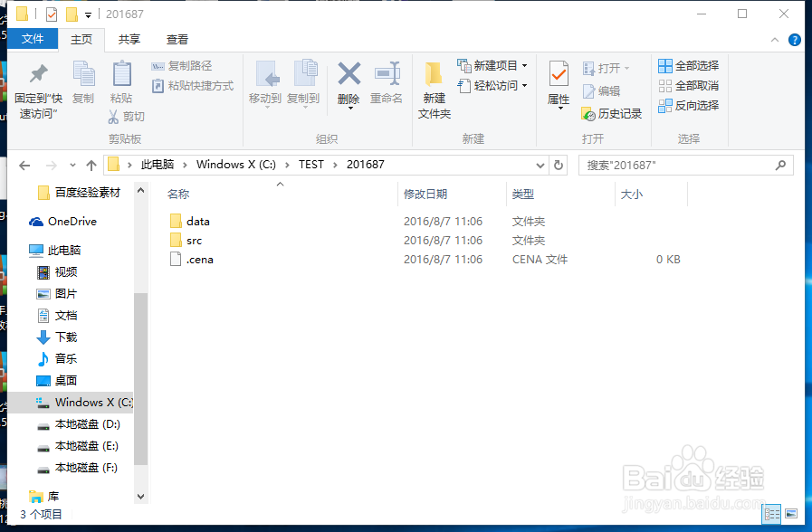Select the .cena file
The height and width of the screenshot is (532, 812).
pyautogui.click(x=192, y=260)
